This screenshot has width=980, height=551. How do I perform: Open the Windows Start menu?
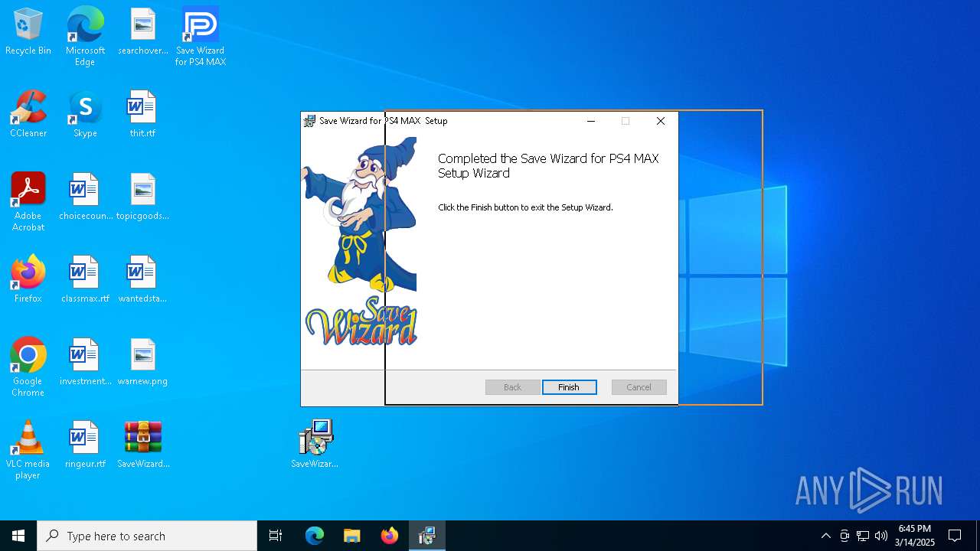click(x=18, y=536)
